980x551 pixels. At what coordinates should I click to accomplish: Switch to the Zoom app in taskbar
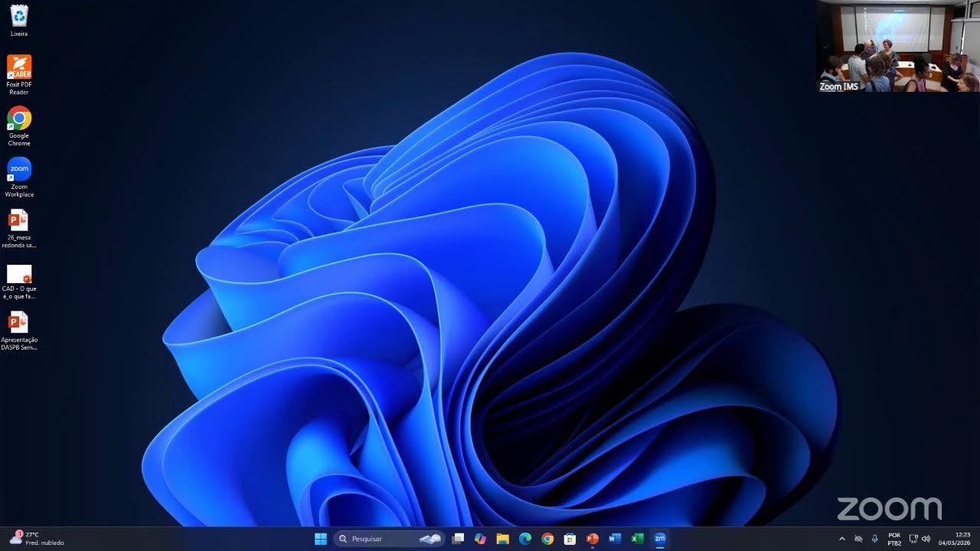(x=659, y=539)
